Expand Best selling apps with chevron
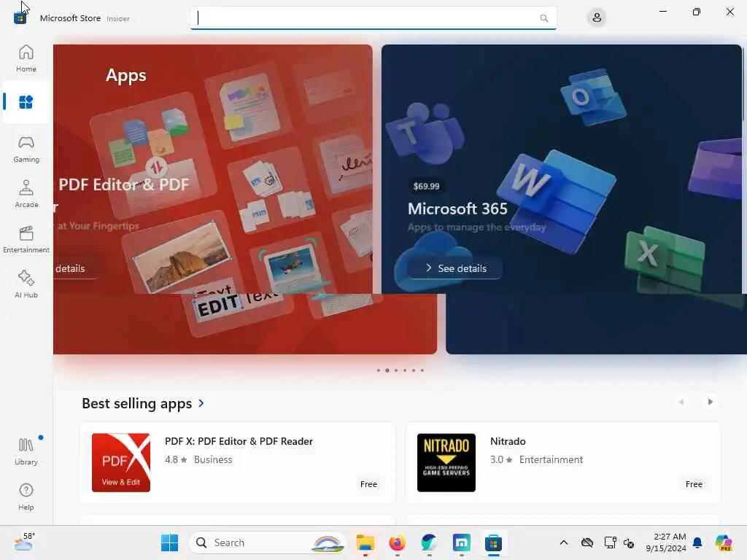 pos(201,403)
